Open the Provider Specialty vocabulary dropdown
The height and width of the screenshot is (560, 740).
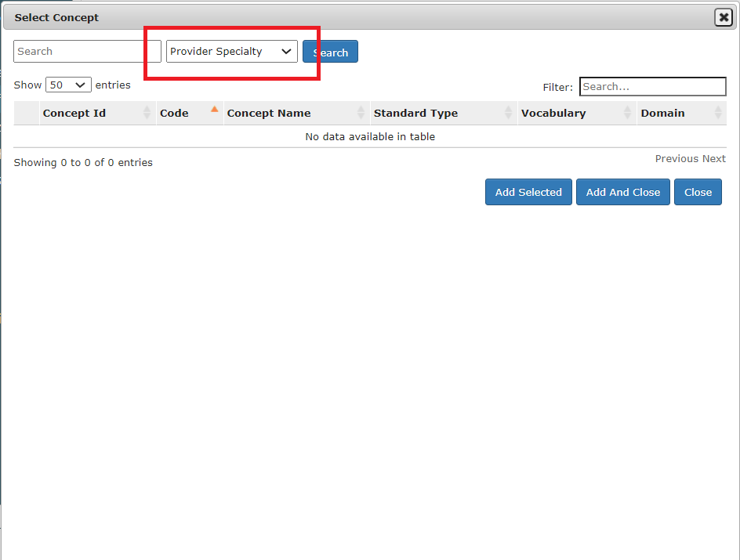tap(231, 51)
